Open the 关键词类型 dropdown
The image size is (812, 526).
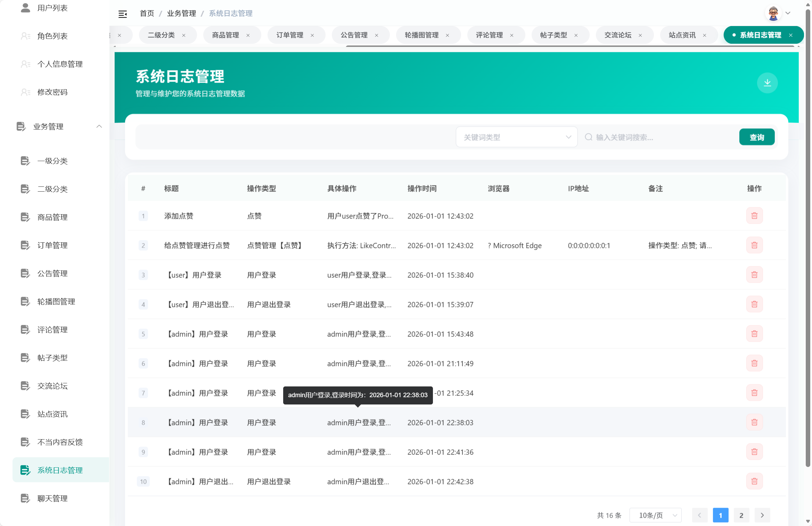tap(516, 137)
